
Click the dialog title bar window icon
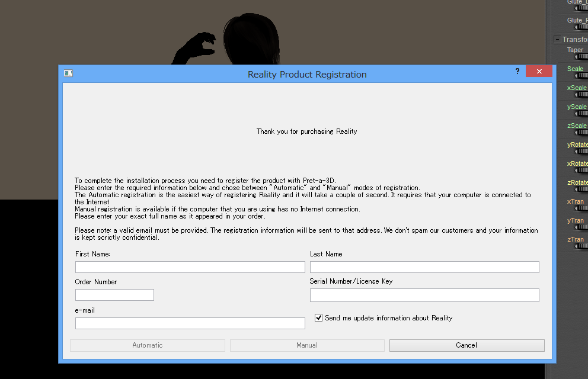click(68, 73)
